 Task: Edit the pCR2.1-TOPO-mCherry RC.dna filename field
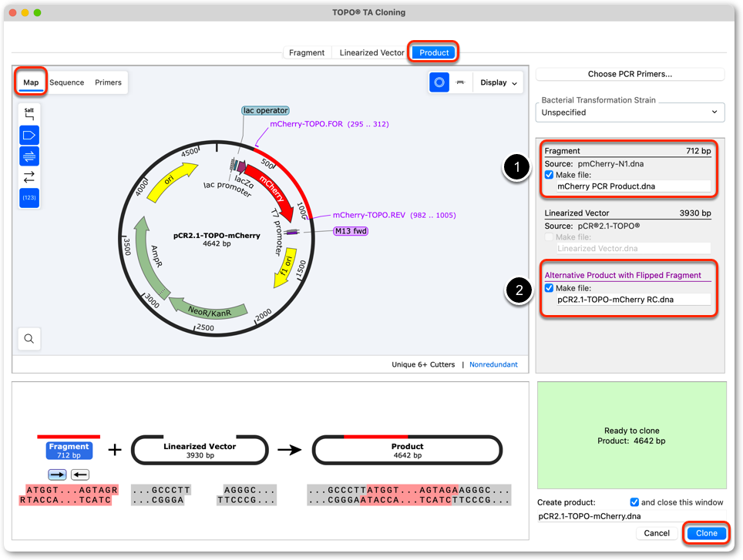pyautogui.click(x=633, y=300)
